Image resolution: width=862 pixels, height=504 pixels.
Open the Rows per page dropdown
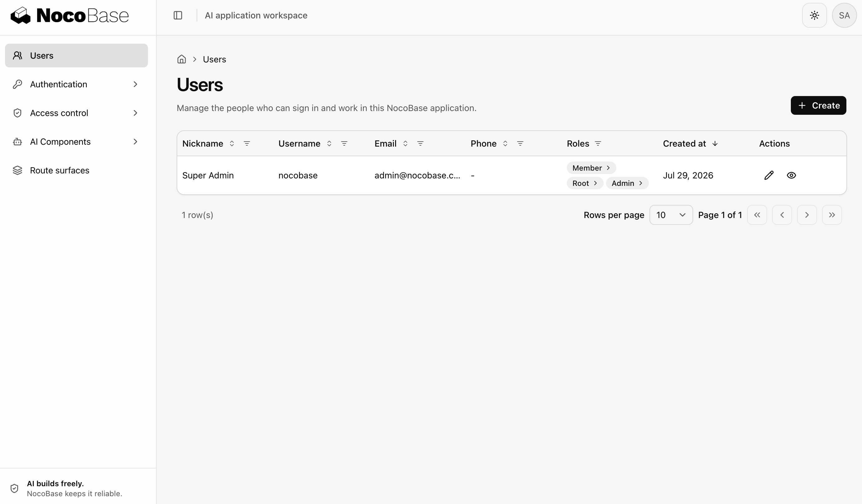(x=671, y=215)
